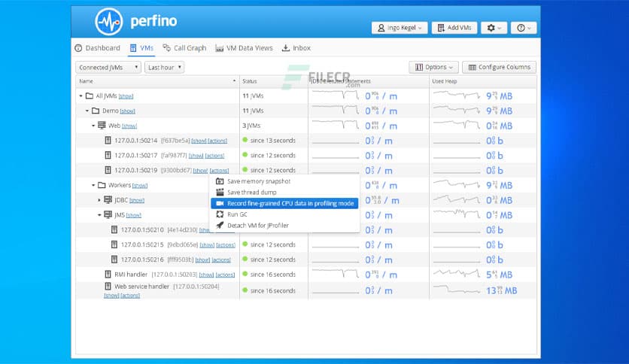Open actions link for RMI handler
Image resolution: width=629 pixels, height=364 pixels.
tap(225, 275)
